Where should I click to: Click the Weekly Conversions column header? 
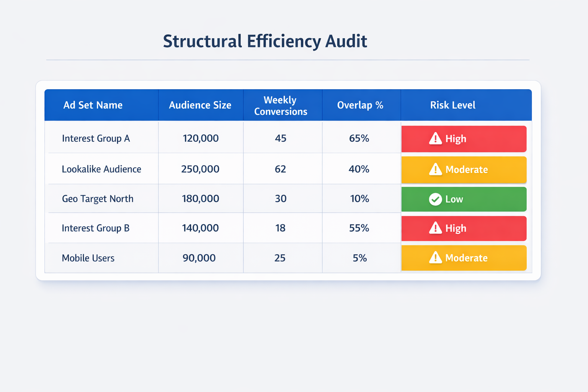pos(280,105)
